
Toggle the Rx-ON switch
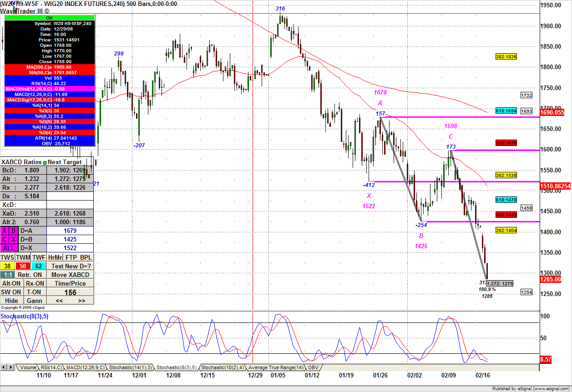point(35,283)
